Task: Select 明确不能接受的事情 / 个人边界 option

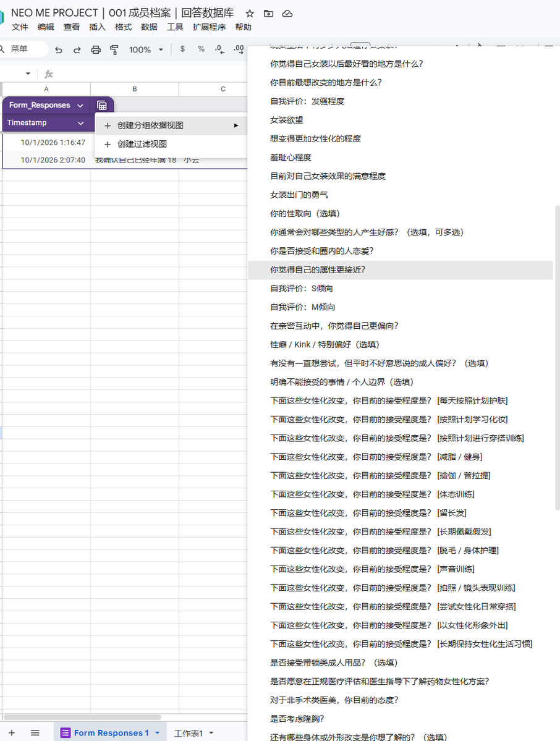Action: pos(401,382)
